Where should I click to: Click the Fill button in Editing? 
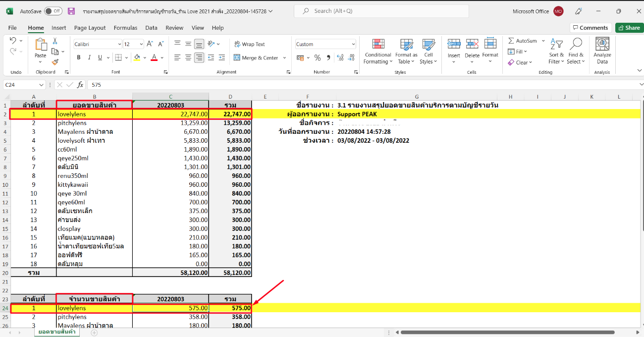pos(517,52)
